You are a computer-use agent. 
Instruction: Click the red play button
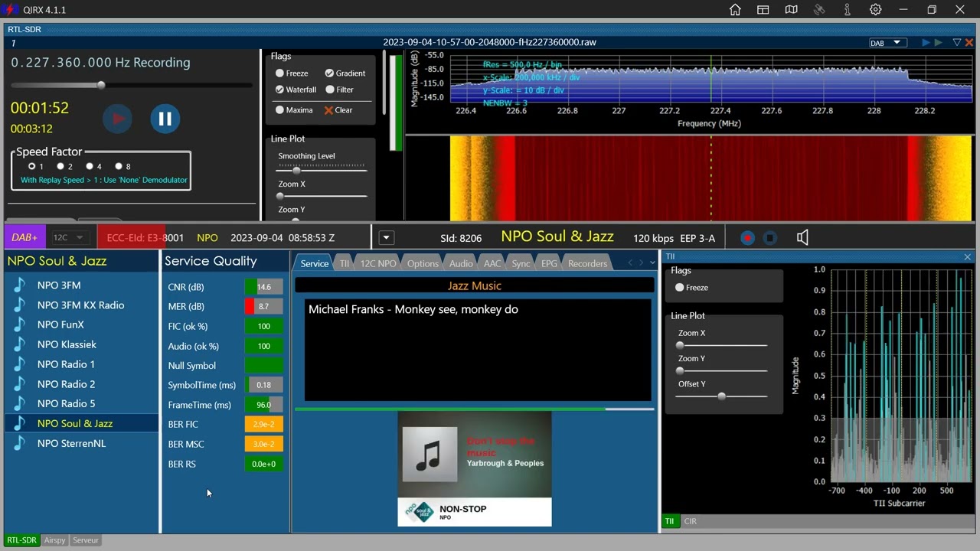click(x=118, y=119)
